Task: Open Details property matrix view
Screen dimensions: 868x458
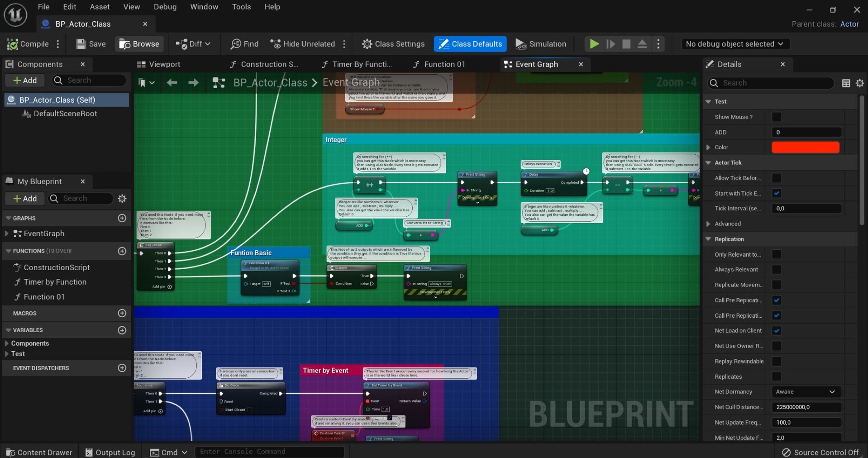Action: pos(846,83)
